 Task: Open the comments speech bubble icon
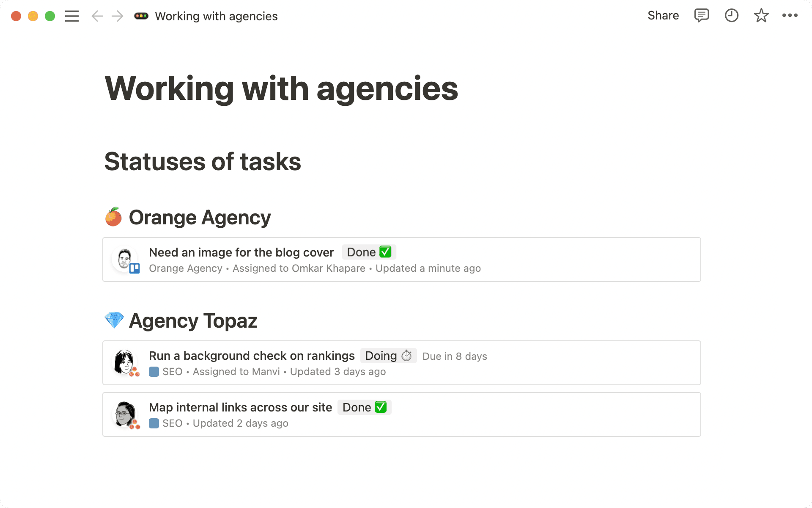click(x=702, y=16)
